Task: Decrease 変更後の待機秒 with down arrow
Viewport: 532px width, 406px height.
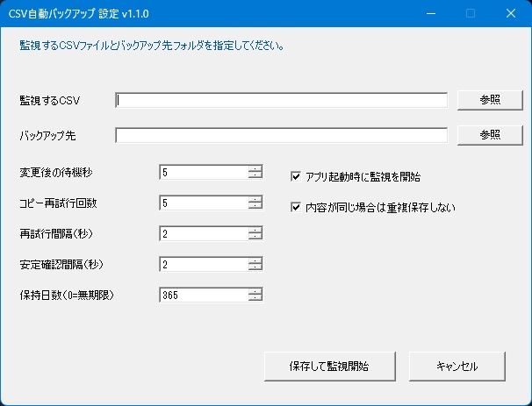Action: (255, 175)
